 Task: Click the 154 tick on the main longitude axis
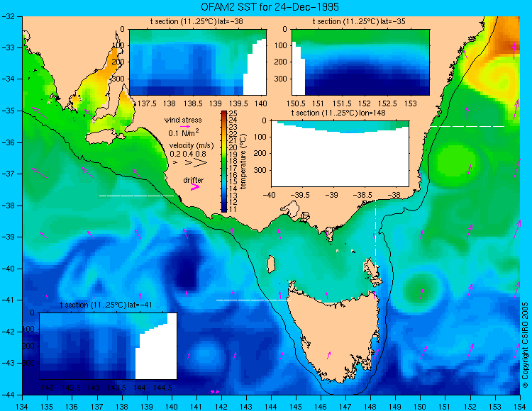tap(520, 407)
